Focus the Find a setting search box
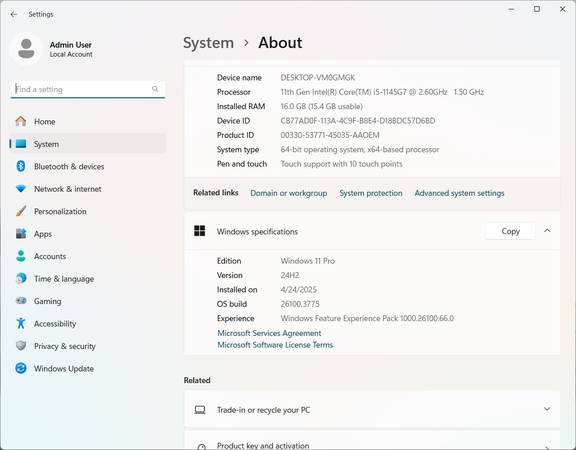 point(87,89)
